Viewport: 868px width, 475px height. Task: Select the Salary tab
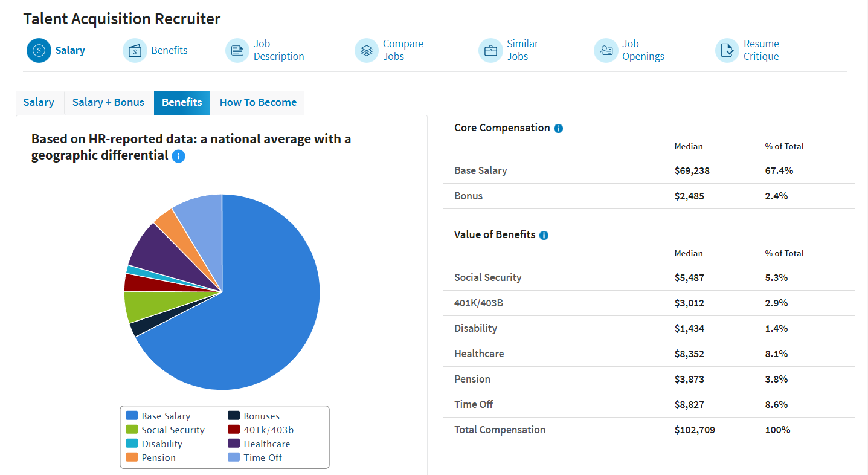pyautogui.click(x=39, y=102)
